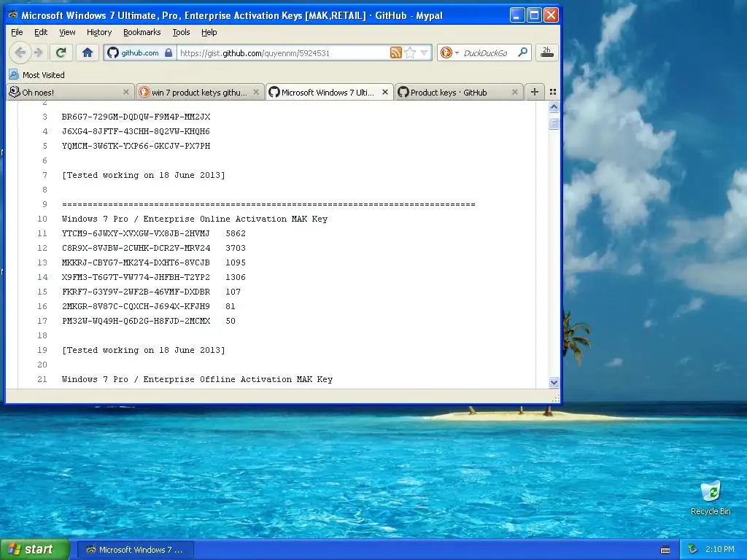This screenshot has height=560, width=747.
Task: Reload the current page
Action: 61,52
